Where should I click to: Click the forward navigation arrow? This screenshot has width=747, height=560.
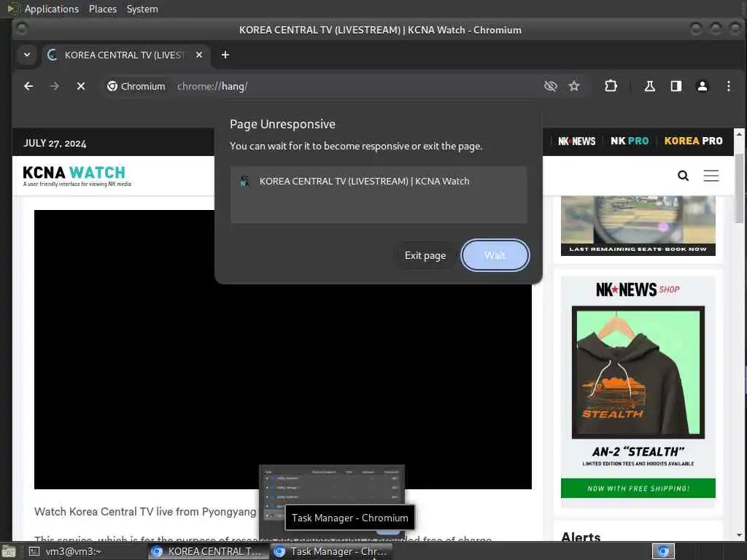pyautogui.click(x=54, y=86)
